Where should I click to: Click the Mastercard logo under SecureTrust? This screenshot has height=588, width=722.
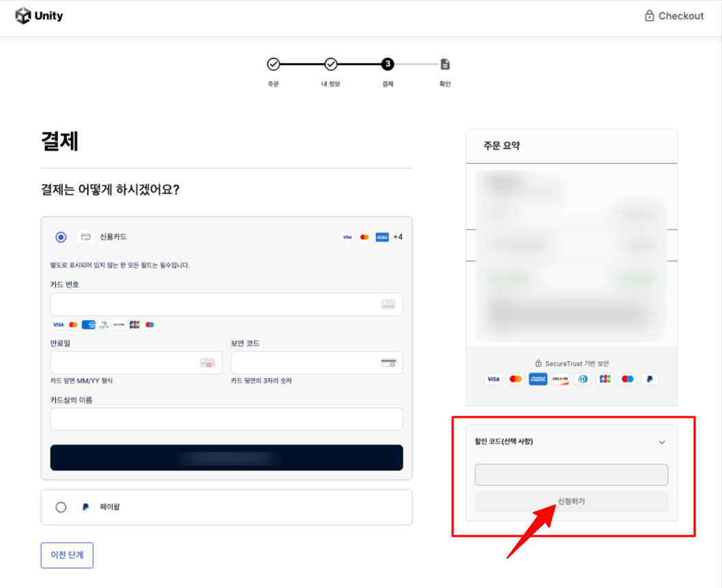tap(516, 379)
